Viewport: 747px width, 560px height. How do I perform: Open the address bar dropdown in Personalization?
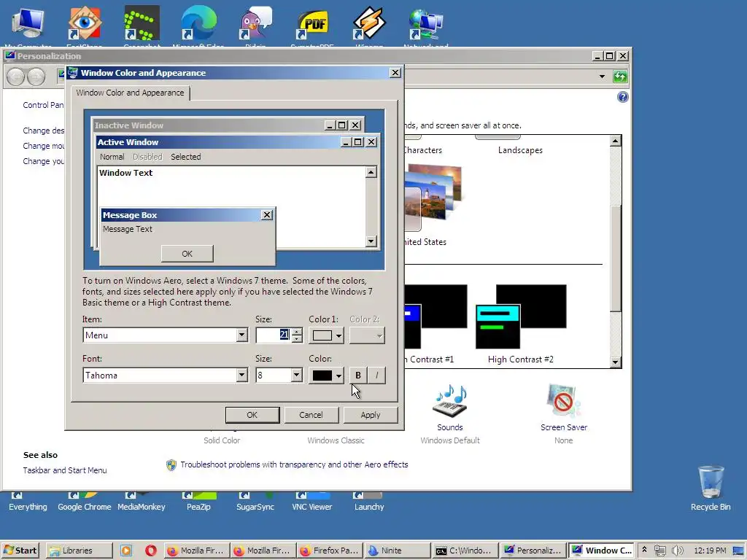[x=602, y=76]
